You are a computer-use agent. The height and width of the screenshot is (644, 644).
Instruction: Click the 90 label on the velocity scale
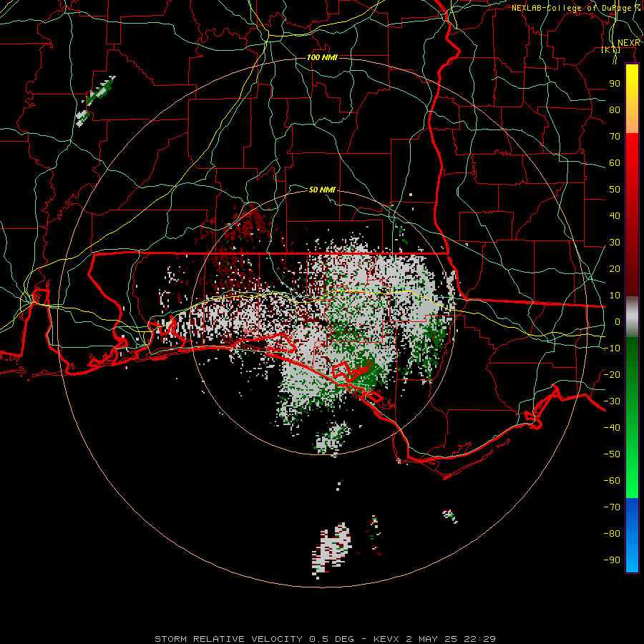tap(615, 84)
